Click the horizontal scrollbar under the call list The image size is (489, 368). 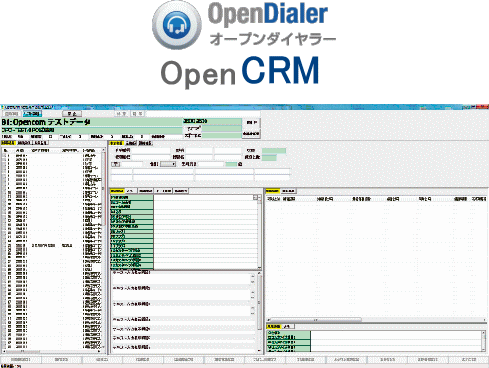52,351
